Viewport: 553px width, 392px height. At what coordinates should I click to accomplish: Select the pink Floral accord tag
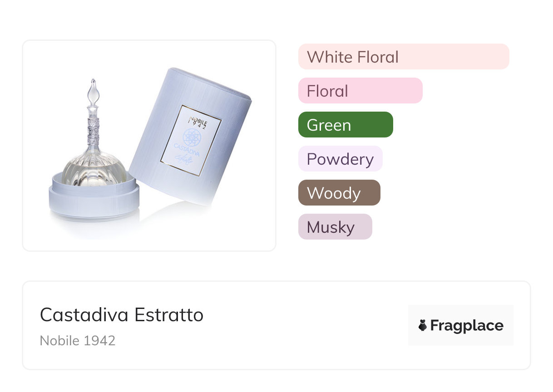coord(360,91)
